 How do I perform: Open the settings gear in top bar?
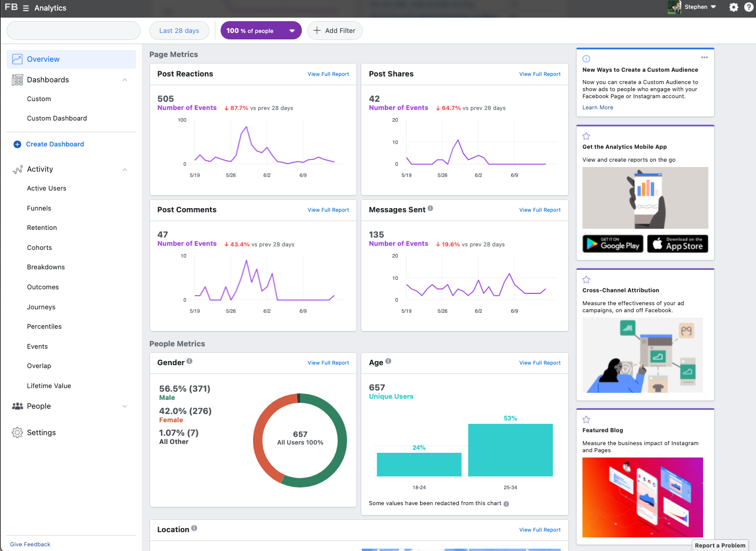[734, 8]
